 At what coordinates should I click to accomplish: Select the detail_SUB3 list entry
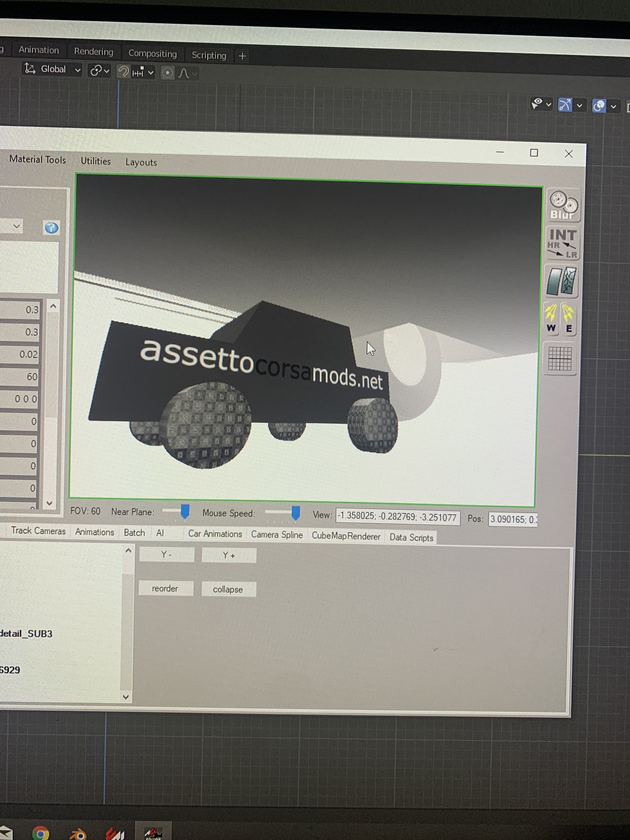(x=26, y=633)
